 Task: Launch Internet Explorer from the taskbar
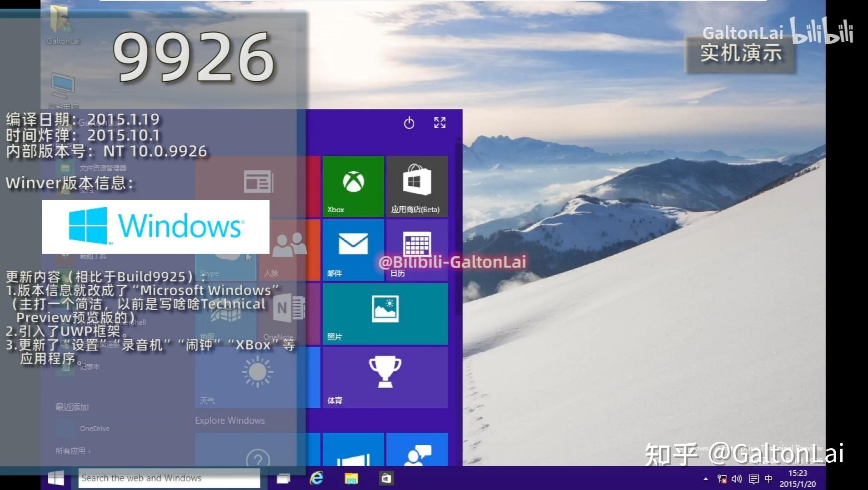point(317,478)
